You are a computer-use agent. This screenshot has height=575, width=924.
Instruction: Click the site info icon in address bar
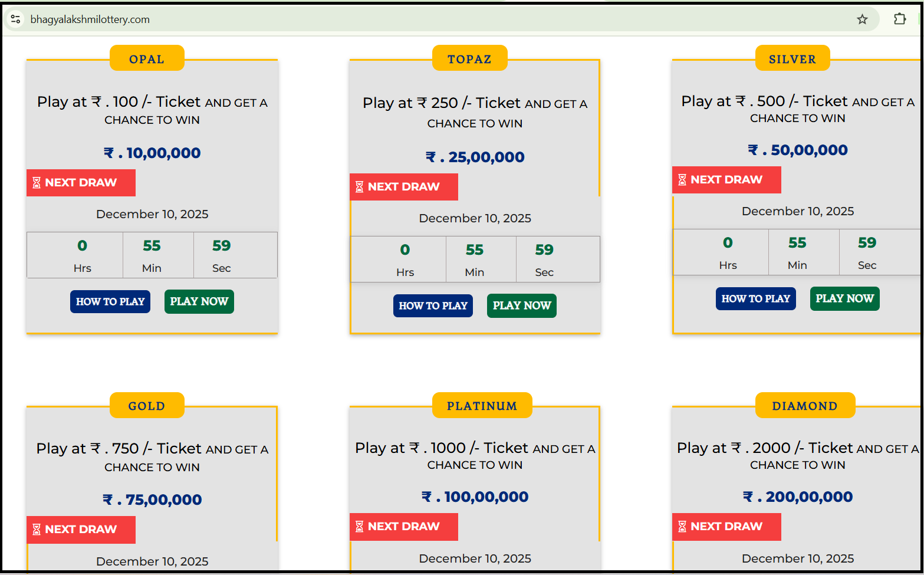click(16, 19)
